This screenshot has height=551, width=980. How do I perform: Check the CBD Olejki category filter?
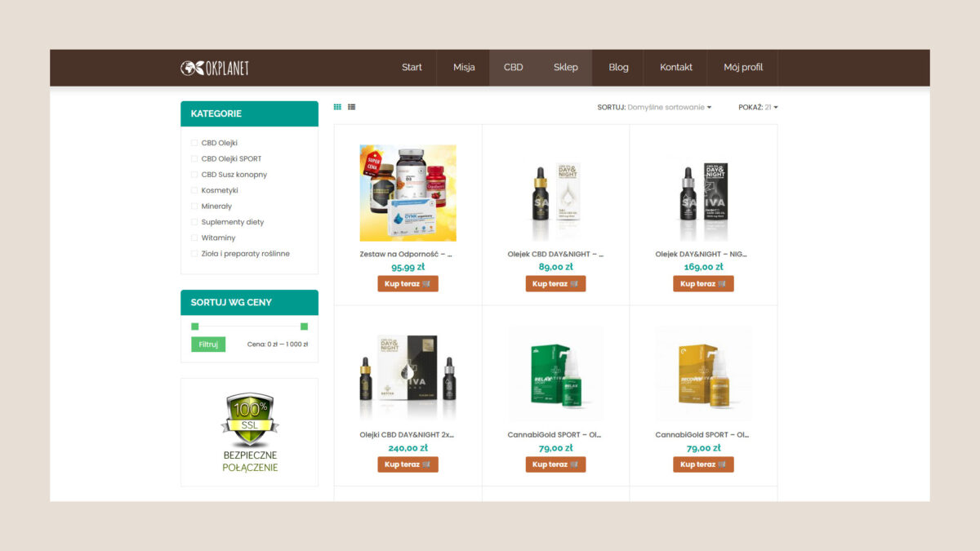click(x=194, y=142)
